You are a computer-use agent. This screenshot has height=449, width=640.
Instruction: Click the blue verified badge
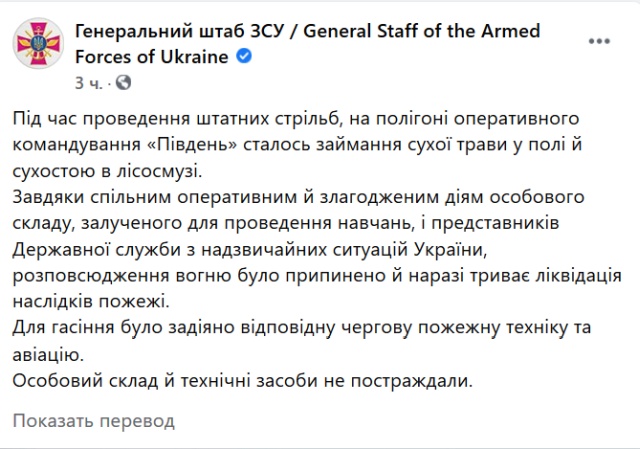pos(243,56)
